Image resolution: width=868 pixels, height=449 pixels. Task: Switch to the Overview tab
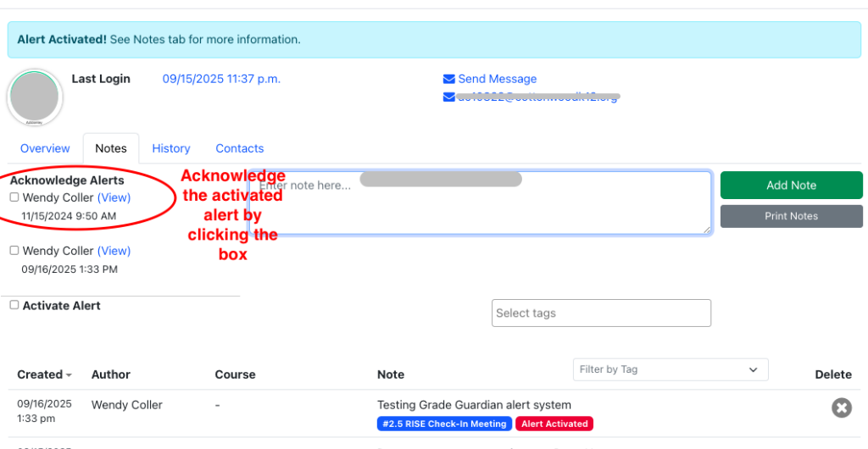pyautogui.click(x=45, y=148)
